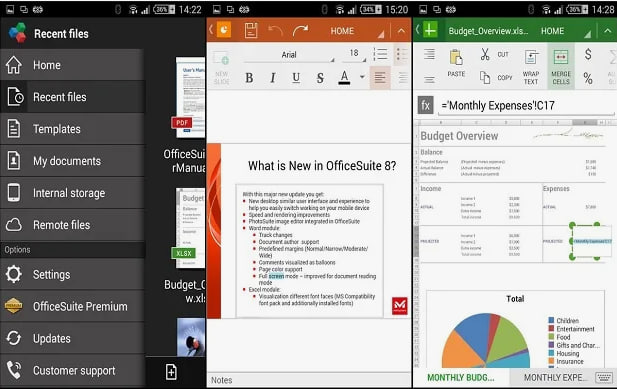Screen dimensions: 617x389
Task: Click the Templates document icon
Action: (14, 129)
